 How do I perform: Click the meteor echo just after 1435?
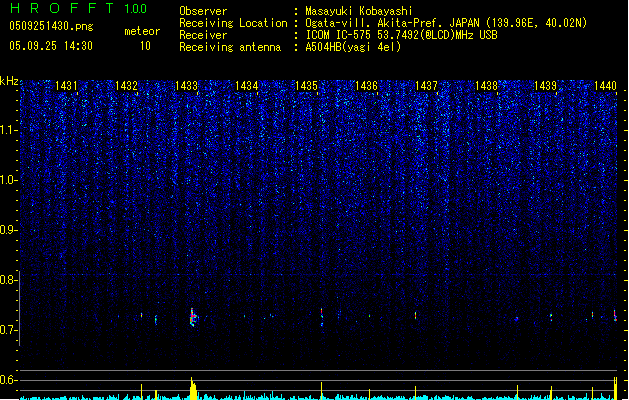pyautogui.click(x=322, y=317)
